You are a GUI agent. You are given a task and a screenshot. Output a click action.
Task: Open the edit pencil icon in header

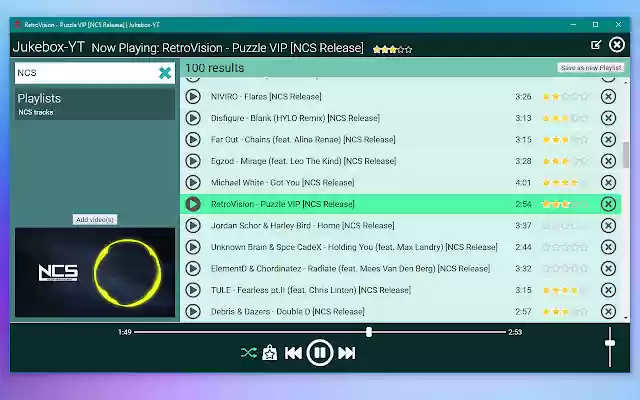click(596, 45)
